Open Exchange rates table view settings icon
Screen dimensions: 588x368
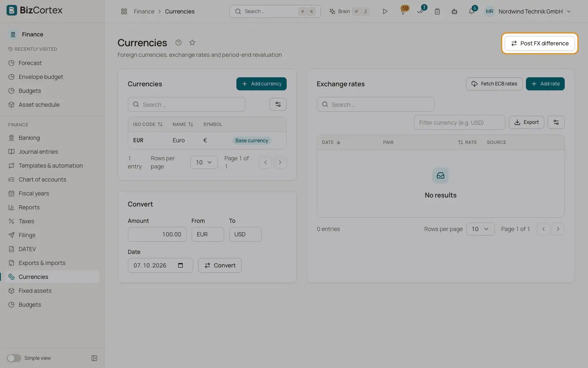click(556, 122)
